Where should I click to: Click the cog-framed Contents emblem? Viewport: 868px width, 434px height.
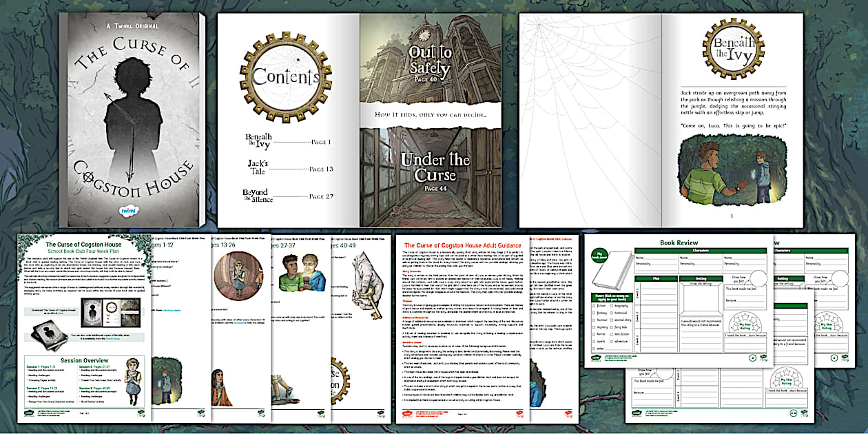[x=289, y=76]
